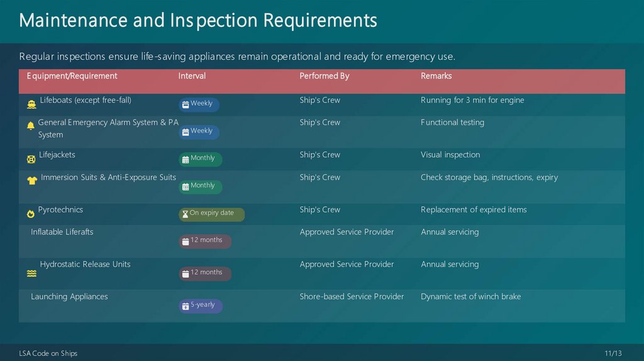Screen dimensions: 644x361
Task: Click the "Shore-based Service Provider" cell
Action: point(352,297)
